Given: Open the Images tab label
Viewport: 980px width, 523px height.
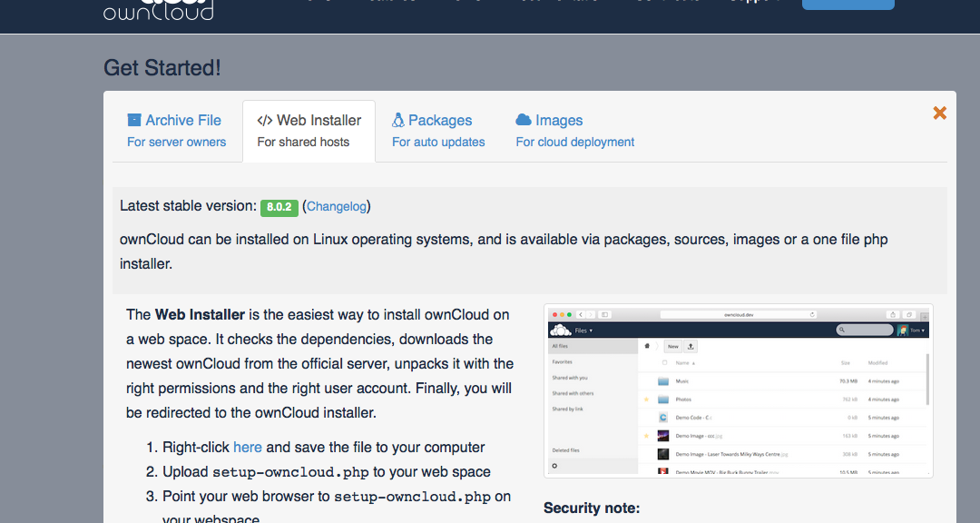Looking at the screenshot, I should click(559, 120).
